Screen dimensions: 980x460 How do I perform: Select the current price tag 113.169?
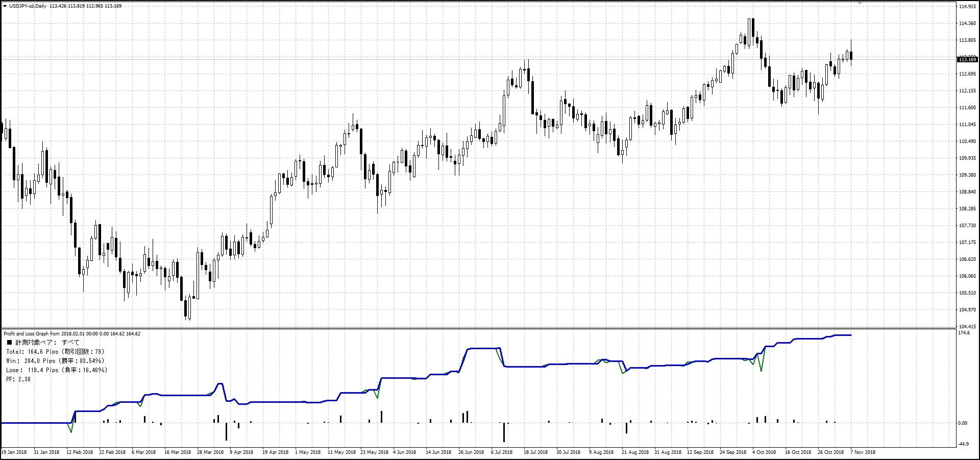click(968, 60)
